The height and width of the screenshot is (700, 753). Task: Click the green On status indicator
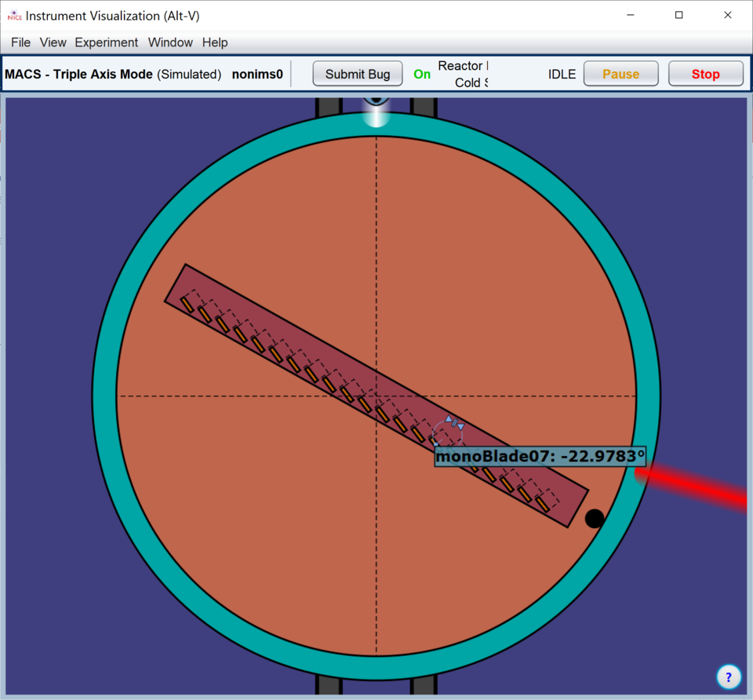coord(422,75)
